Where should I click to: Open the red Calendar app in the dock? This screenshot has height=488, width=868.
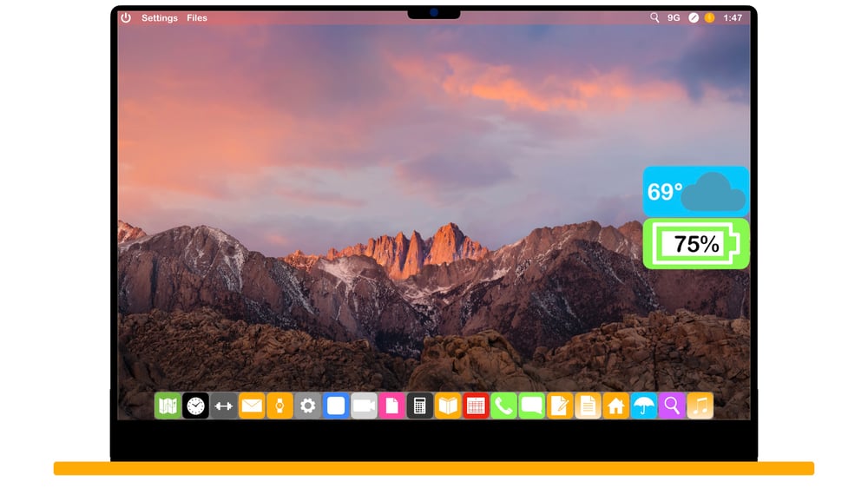pos(476,406)
